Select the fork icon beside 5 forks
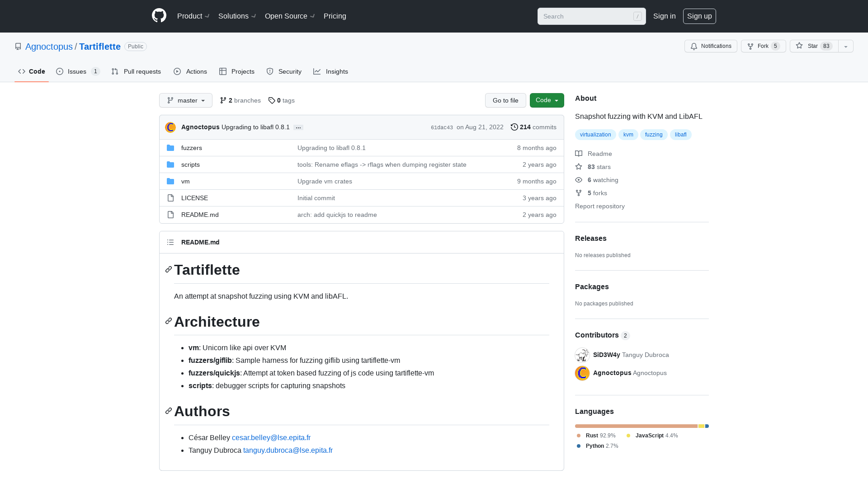868x488 pixels. click(579, 193)
